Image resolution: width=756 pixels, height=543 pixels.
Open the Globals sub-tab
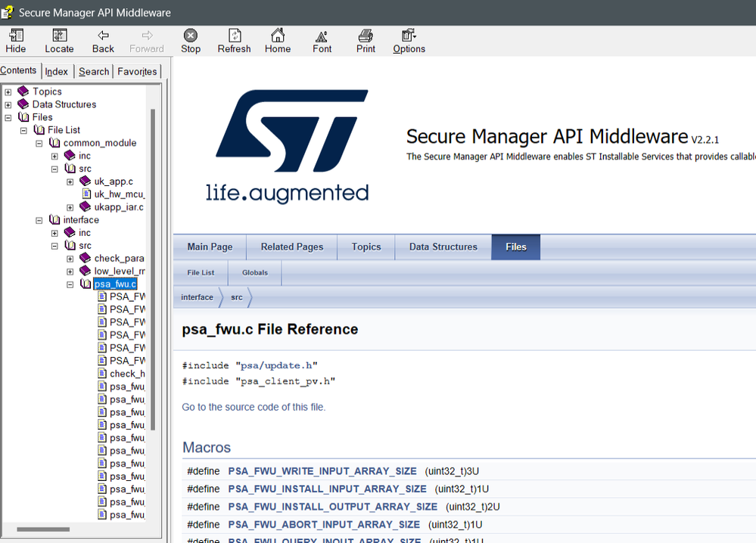(x=254, y=273)
